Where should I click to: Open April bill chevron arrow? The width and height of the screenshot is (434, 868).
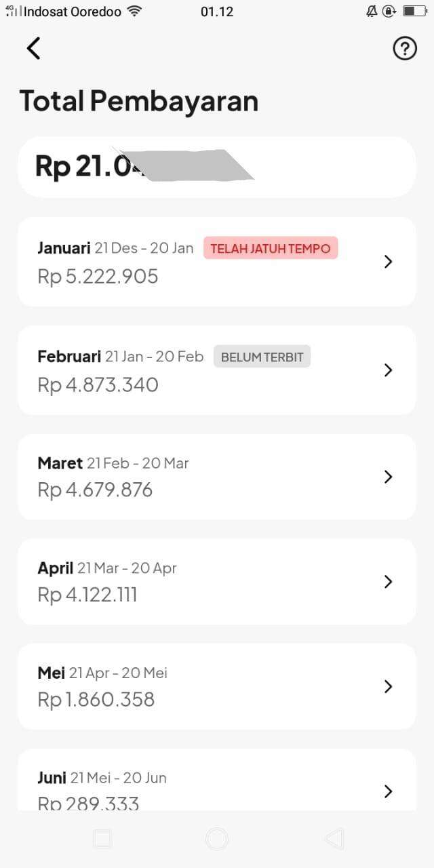point(388,581)
